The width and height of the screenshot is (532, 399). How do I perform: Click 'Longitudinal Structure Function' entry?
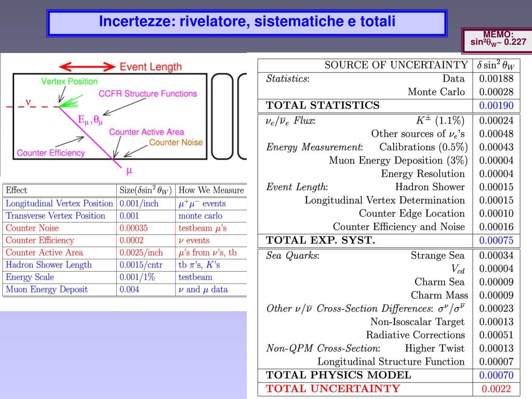[x=391, y=362]
